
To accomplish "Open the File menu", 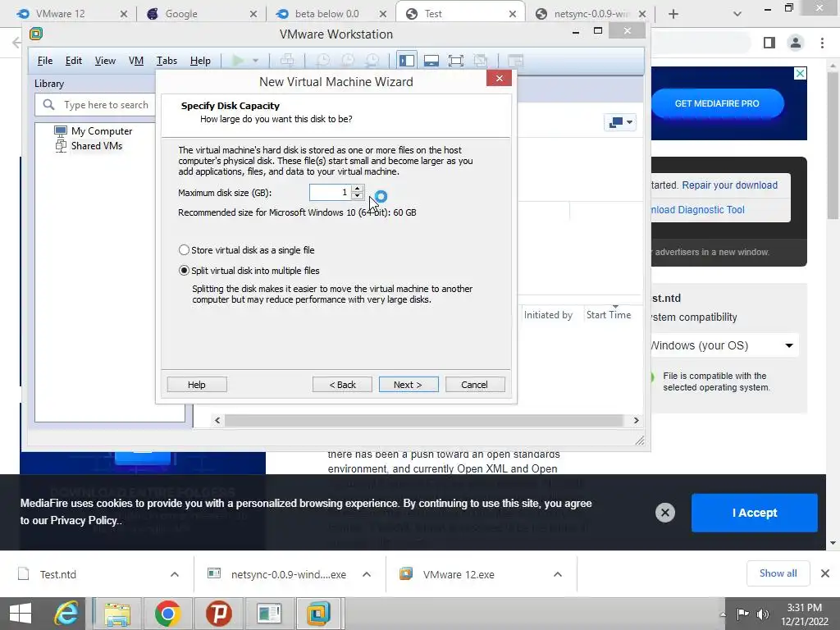I will (45, 61).
